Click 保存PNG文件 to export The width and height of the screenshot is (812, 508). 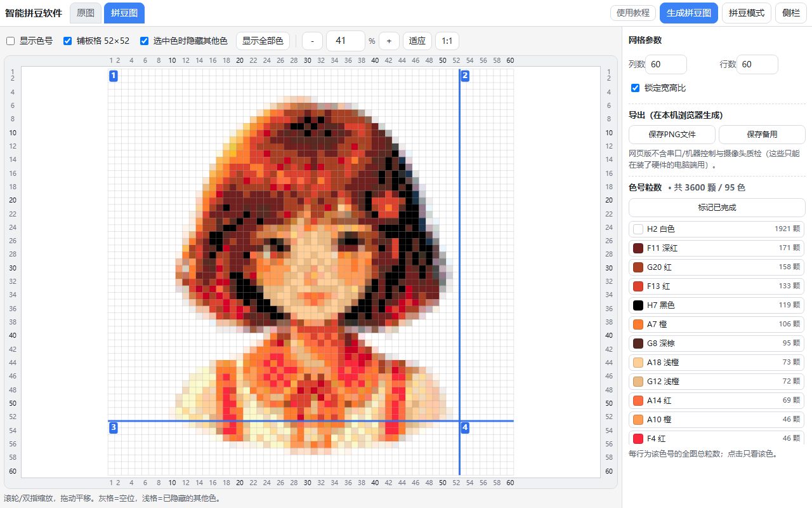672,135
